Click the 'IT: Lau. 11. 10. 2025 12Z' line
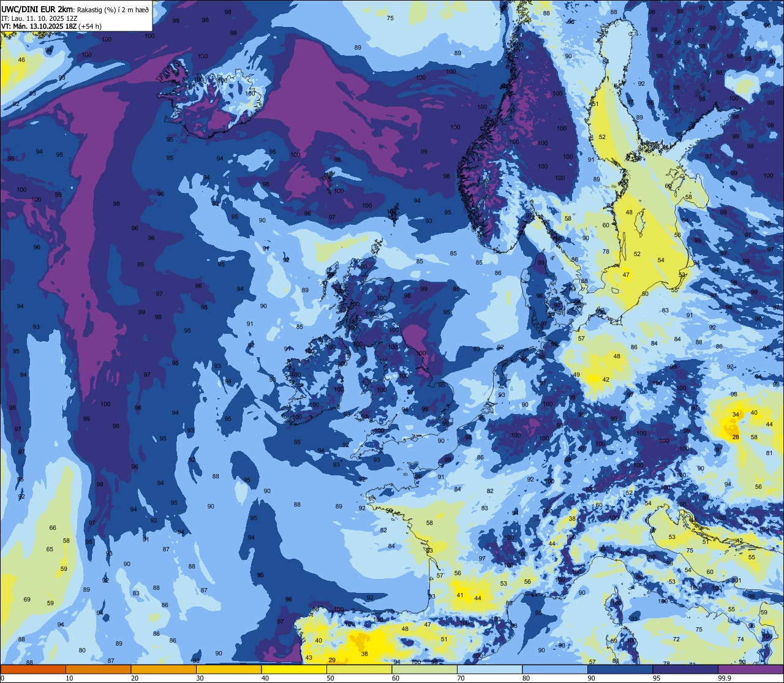Image resolution: width=784 pixels, height=683 pixels. click(39, 18)
